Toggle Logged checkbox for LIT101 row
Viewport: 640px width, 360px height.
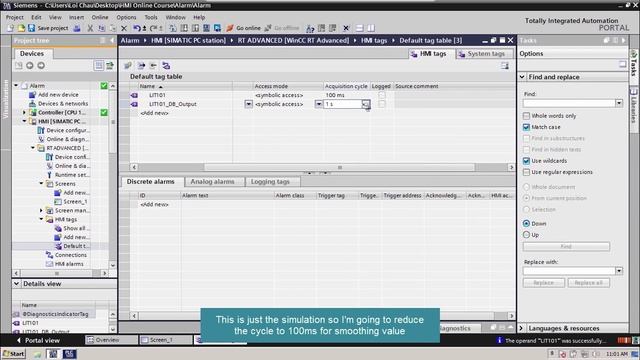coord(381,95)
